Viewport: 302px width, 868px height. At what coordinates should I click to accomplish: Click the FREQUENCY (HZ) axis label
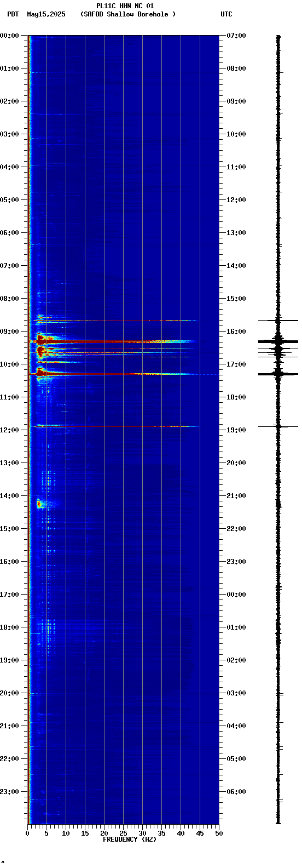pyautogui.click(x=130, y=840)
